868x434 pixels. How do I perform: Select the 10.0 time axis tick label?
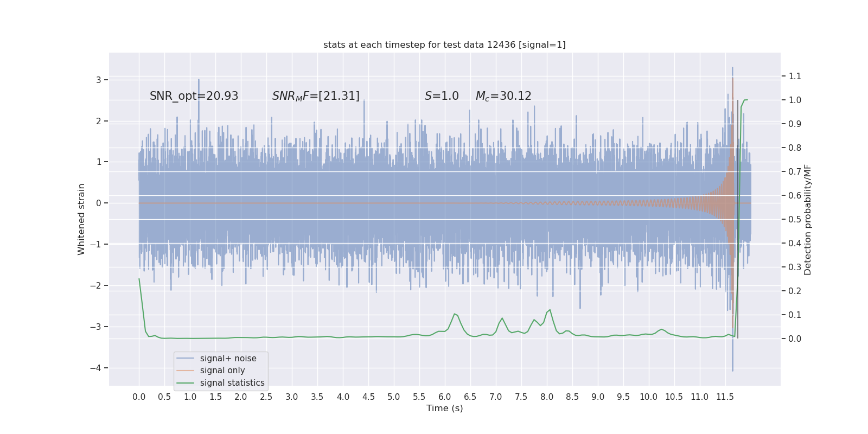click(x=649, y=397)
